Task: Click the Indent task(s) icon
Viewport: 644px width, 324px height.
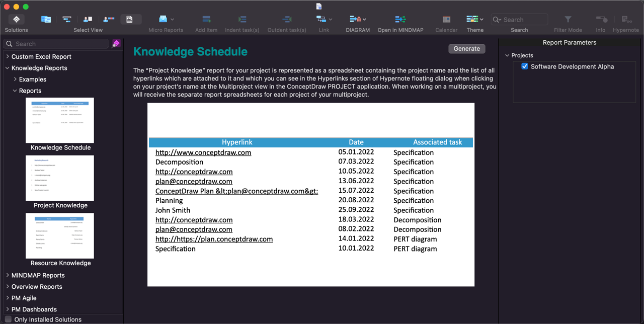Action: 242,19
